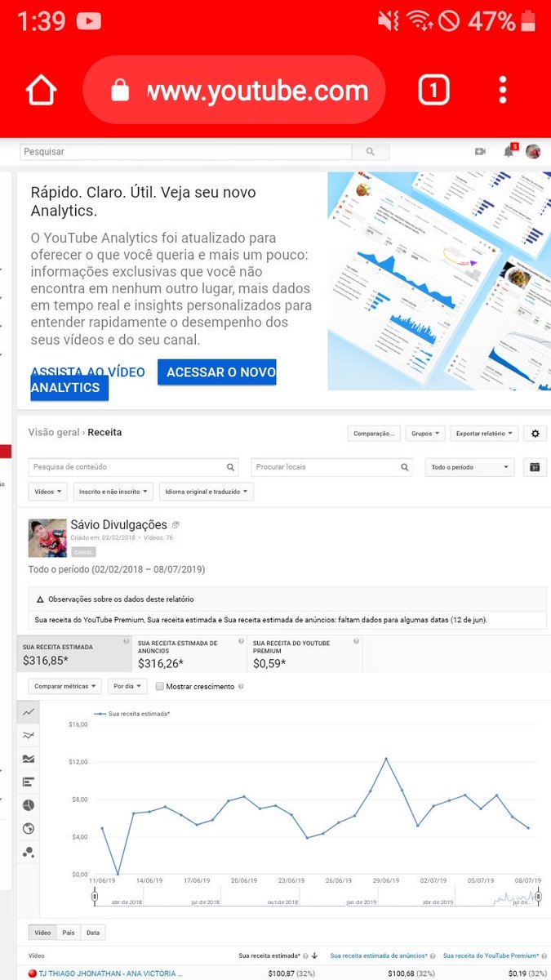The width and height of the screenshot is (551, 980).
Task: Click the browser URL address bar
Action: (234, 90)
